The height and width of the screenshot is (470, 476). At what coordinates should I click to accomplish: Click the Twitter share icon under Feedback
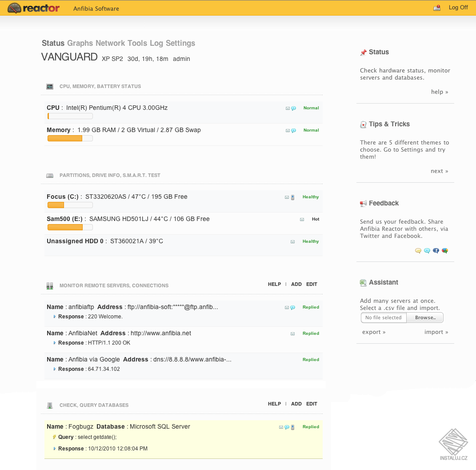(x=427, y=251)
